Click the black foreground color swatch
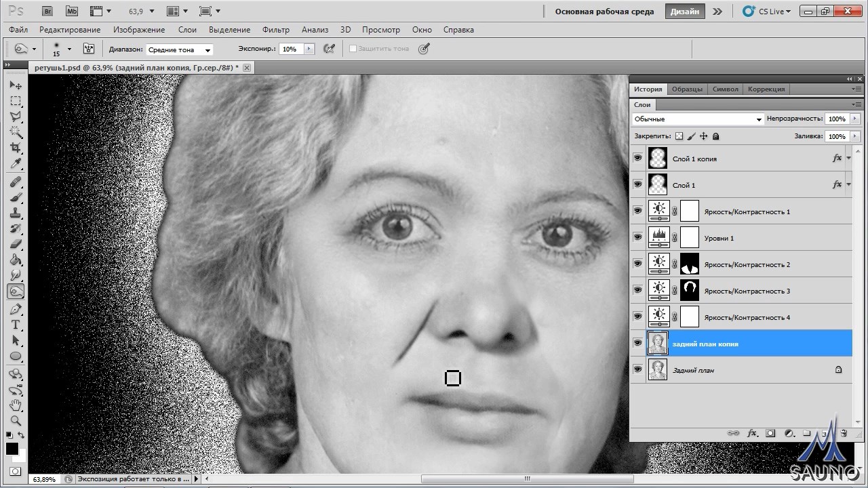The width and height of the screenshot is (868, 488). (12, 449)
